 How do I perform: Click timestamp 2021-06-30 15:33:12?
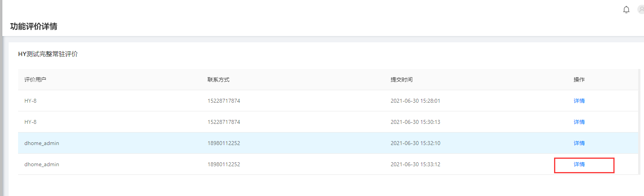coord(415,164)
